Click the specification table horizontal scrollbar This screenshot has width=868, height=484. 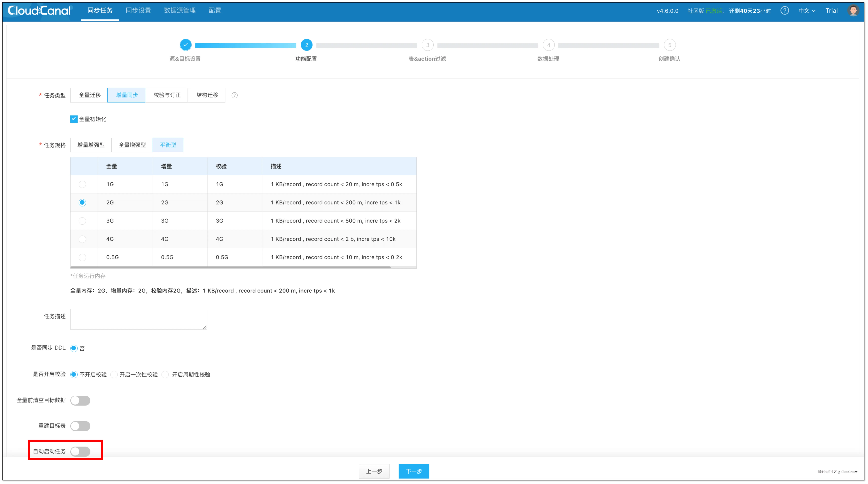coord(230,267)
